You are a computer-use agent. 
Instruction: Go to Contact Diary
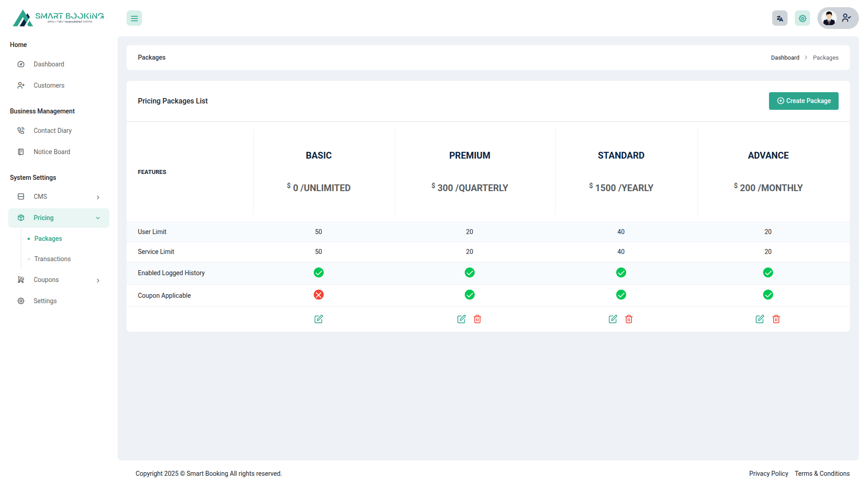pos(52,131)
